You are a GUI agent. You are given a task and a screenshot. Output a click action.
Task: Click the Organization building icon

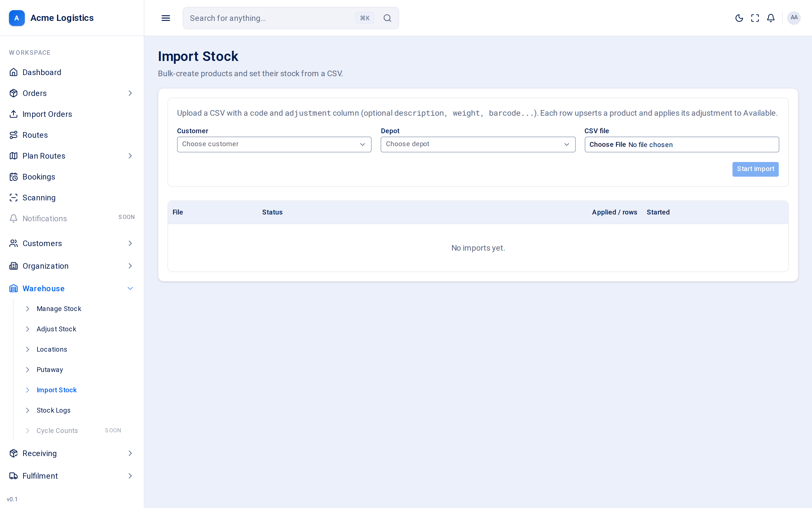14,266
